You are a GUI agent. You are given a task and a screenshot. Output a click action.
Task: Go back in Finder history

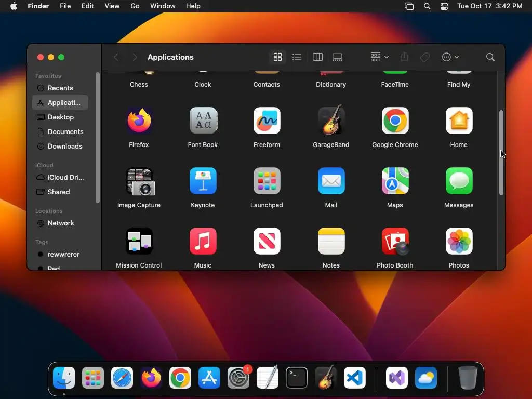tap(116, 57)
